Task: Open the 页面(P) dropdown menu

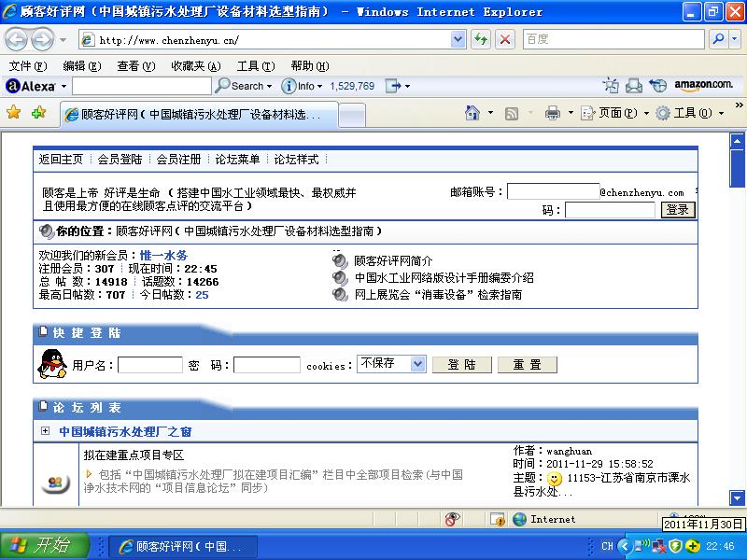Action: pos(614,113)
